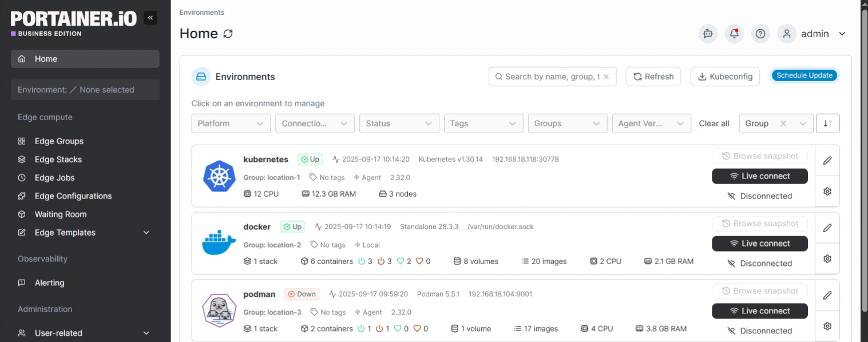Toggle the sort order arrow button

(827, 124)
